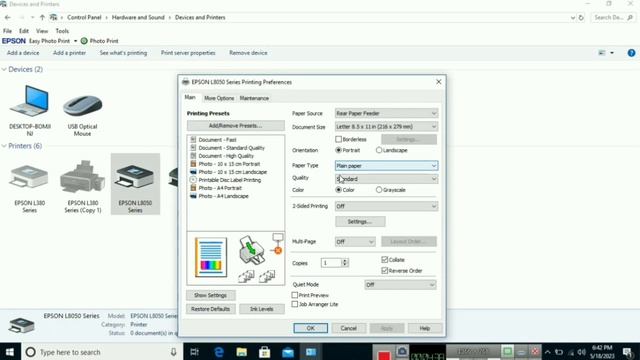640x360 pixels.
Task: Click Add a printer in toolbar
Action: (x=69, y=53)
